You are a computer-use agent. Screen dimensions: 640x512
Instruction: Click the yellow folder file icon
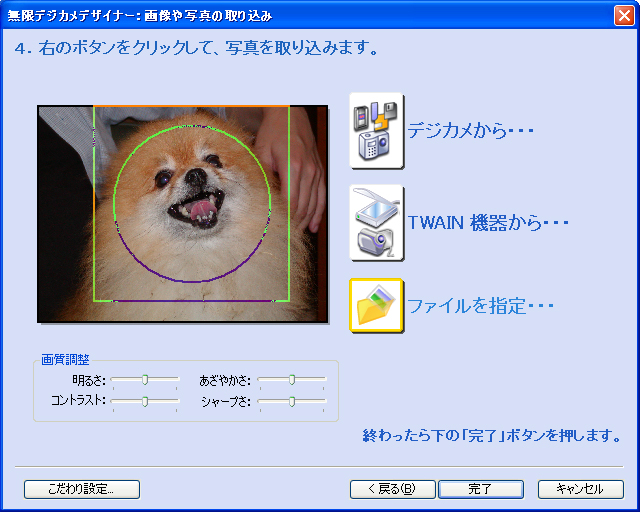pyautogui.click(x=376, y=305)
